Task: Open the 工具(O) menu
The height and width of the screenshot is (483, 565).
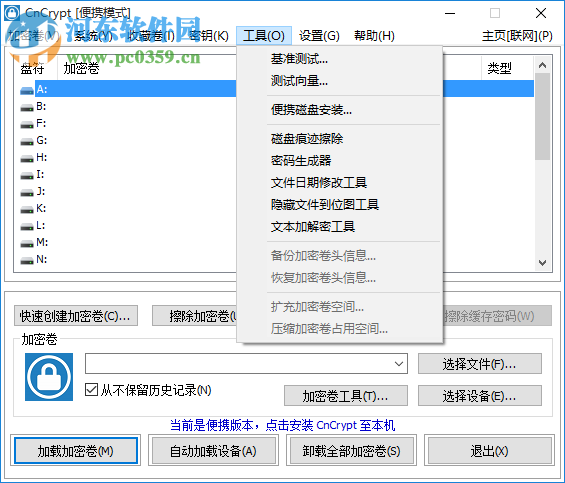Action: 264,36
